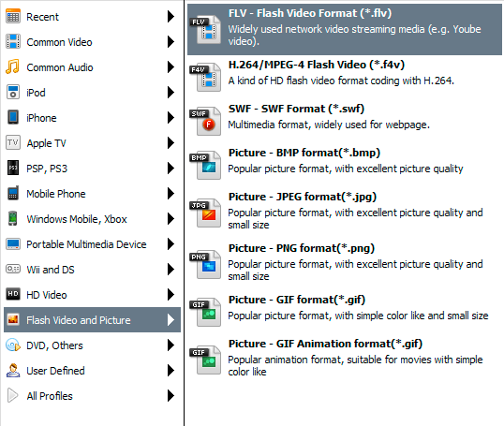Open the Mobile Phone category
Screen dimensions: 504x426
(x=92, y=194)
